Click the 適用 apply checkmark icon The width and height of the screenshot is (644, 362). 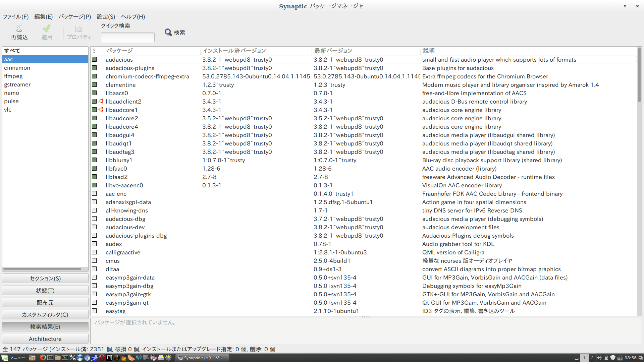(47, 28)
